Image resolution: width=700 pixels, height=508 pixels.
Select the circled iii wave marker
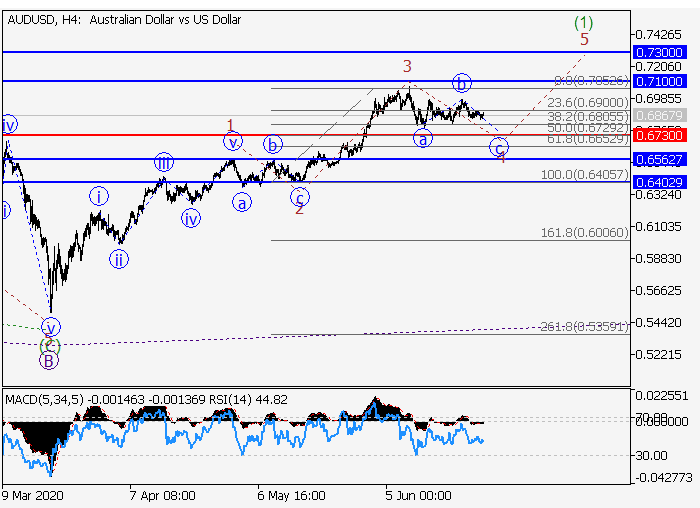click(x=163, y=163)
